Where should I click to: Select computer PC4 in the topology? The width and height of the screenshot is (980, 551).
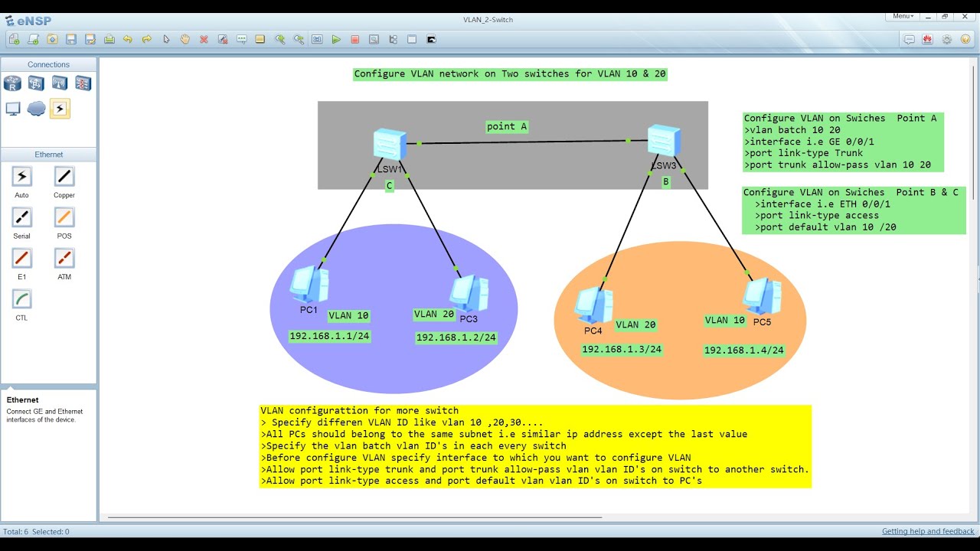(x=594, y=305)
